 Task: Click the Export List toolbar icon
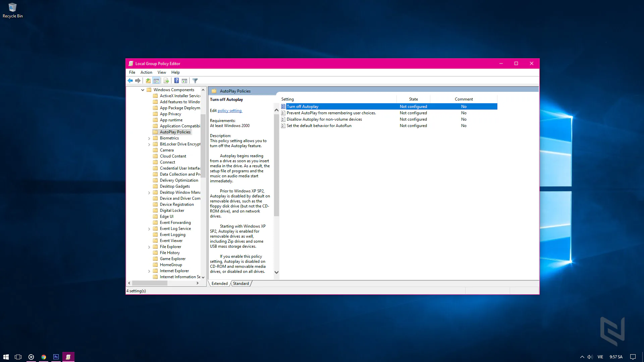(x=166, y=81)
